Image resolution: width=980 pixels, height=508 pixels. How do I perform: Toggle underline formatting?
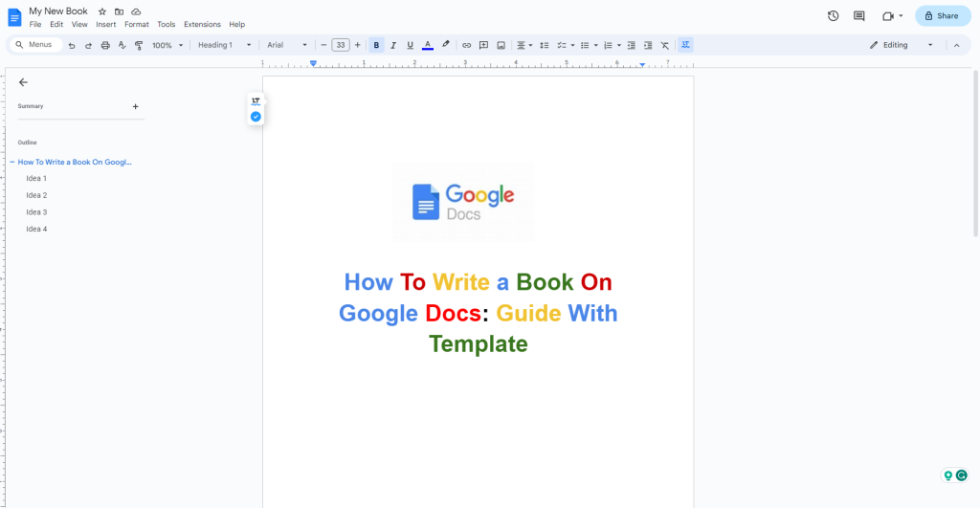click(410, 45)
